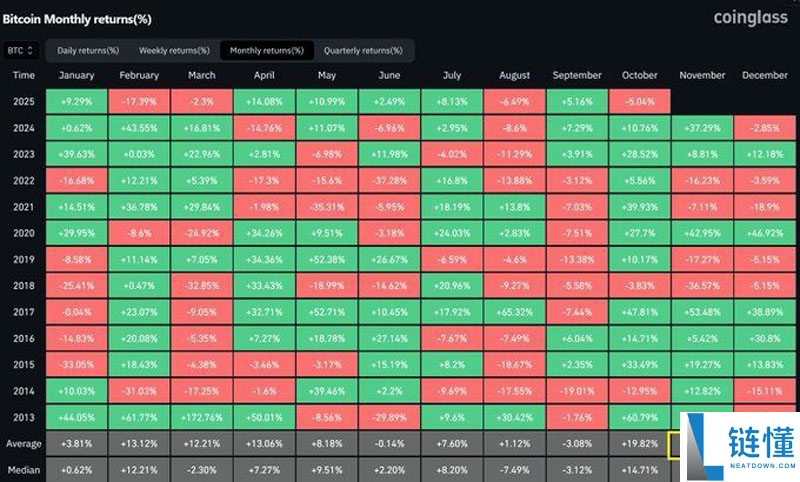The image size is (800, 482).
Task: Click the 2025 row label
Action: [23, 102]
